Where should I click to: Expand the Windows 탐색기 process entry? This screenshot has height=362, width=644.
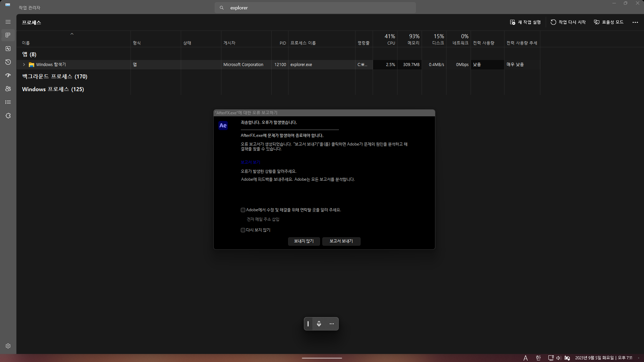(x=24, y=64)
